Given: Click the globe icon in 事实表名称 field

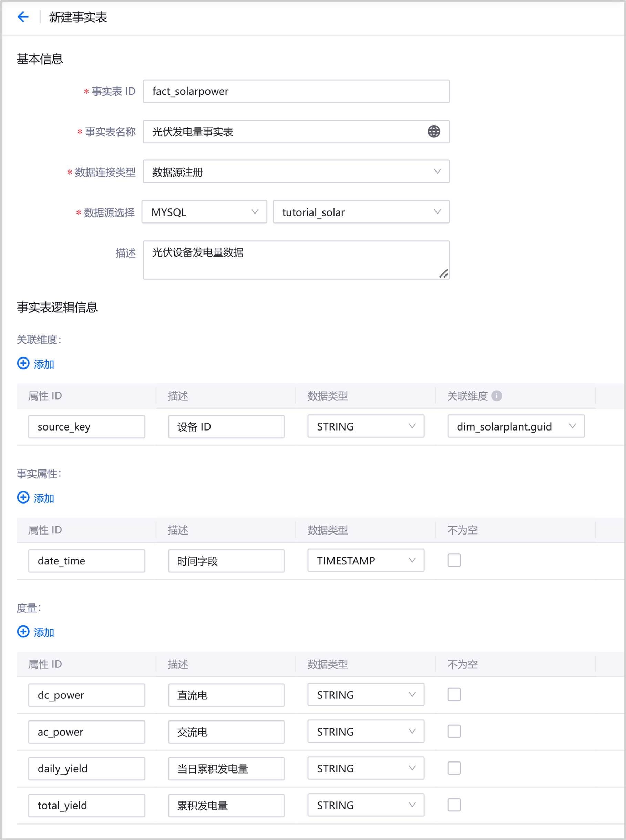Looking at the screenshot, I should pos(433,132).
